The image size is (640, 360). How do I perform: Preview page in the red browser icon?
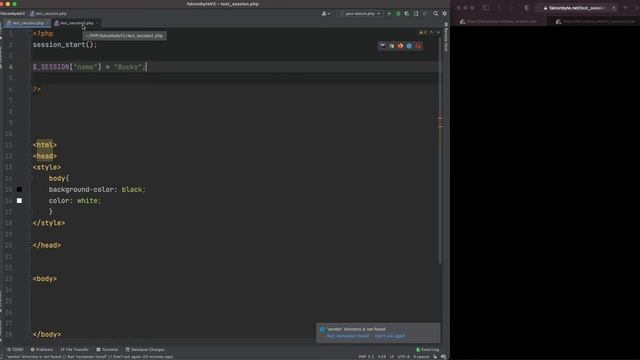click(x=418, y=46)
